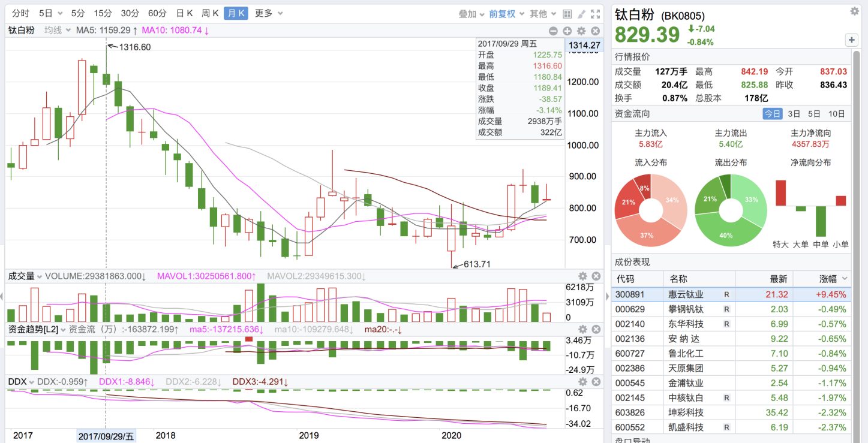Zoom out main chart with minus icon
This screenshot has width=868, height=443.
[553, 31]
